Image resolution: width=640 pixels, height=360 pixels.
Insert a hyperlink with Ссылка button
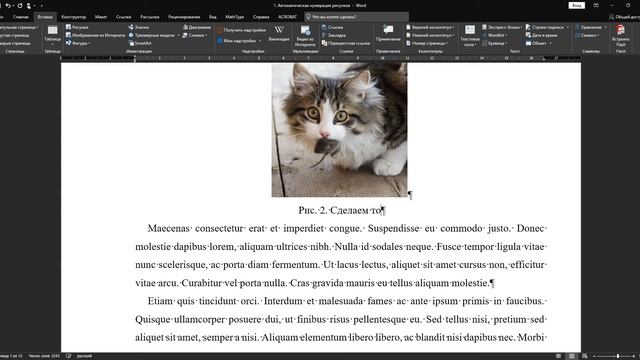click(332, 27)
